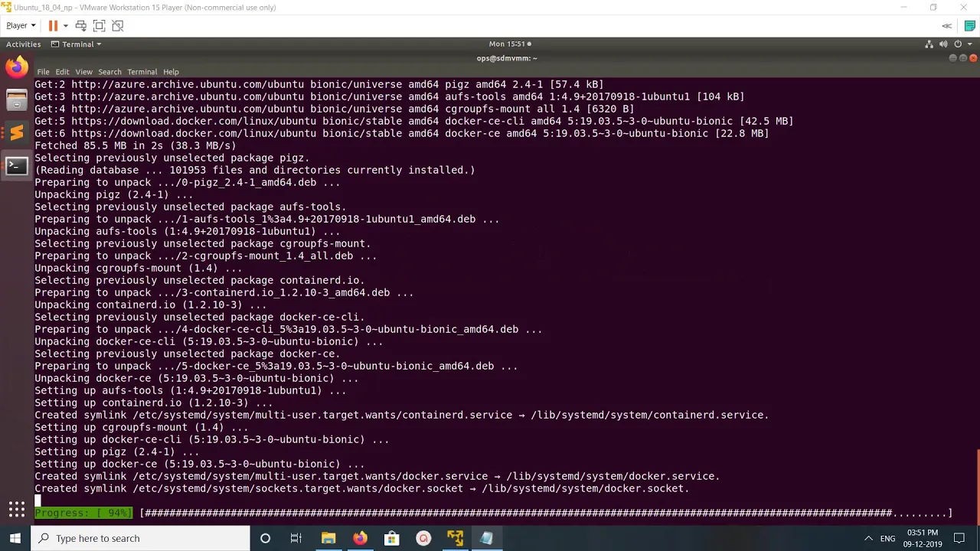Open the terminal View menu
This screenshot has height=551, width=980.
click(83, 72)
